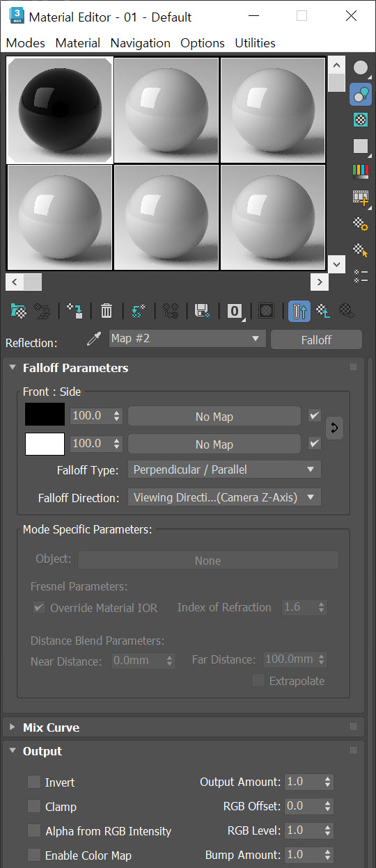This screenshot has height=868, width=376.
Task: Select the black glossy sphere sample slot
Action: [x=59, y=110]
